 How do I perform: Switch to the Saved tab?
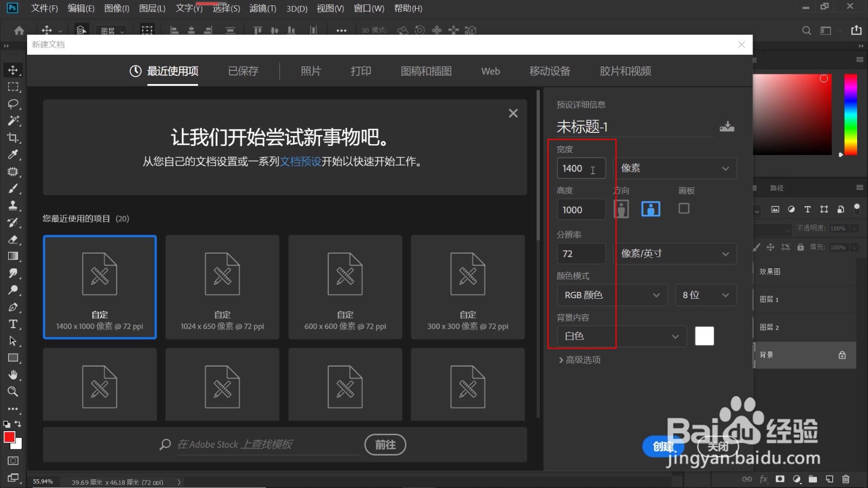[x=243, y=71]
